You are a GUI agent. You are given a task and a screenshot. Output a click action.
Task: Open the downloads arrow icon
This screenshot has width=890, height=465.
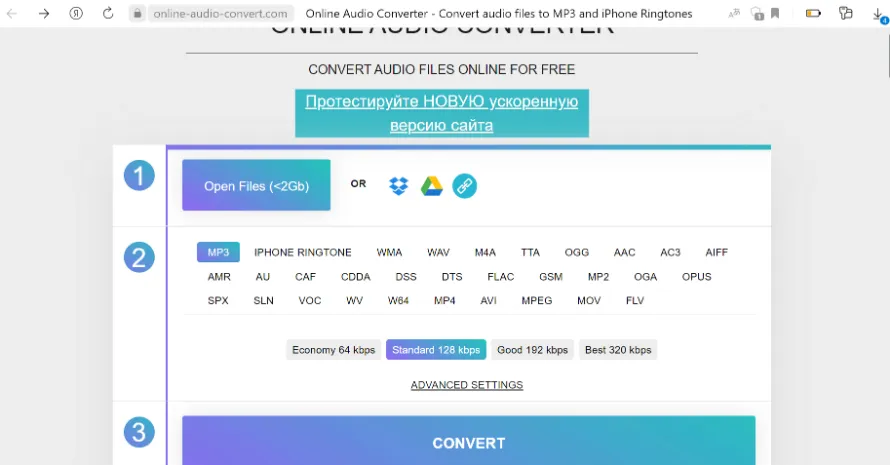pos(879,15)
